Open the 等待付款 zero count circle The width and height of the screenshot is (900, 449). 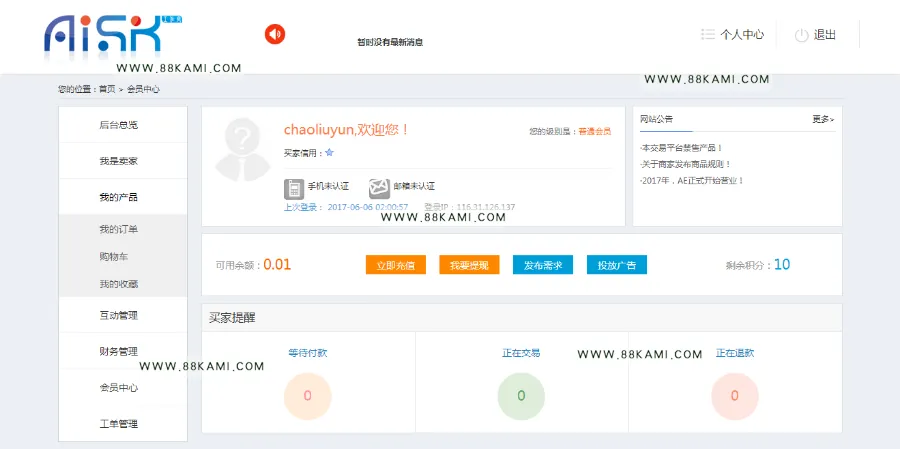tap(308, 396)
